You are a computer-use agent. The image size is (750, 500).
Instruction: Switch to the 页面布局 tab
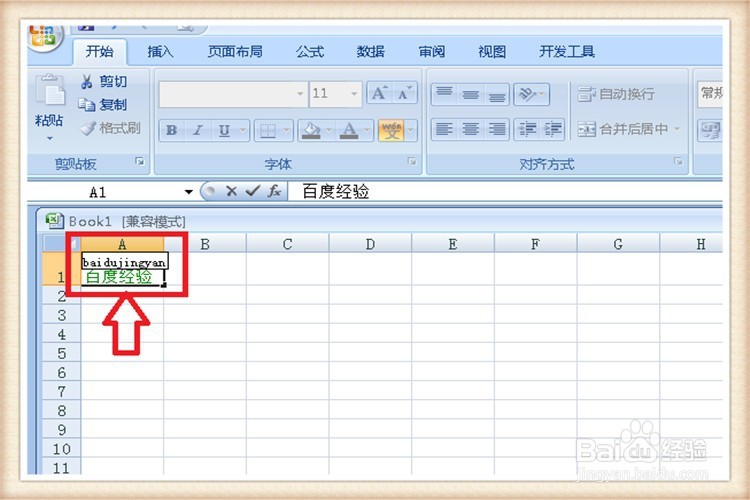tap(235, 51)
